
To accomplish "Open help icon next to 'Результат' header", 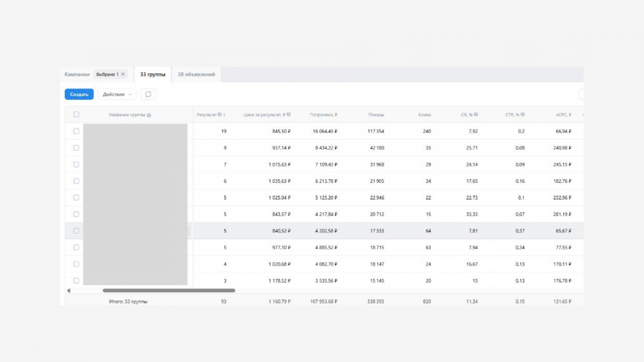I will (x=220, y=115).
